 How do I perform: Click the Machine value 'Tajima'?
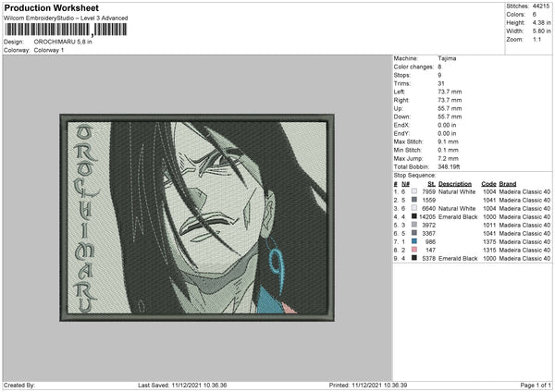(447, 58)
